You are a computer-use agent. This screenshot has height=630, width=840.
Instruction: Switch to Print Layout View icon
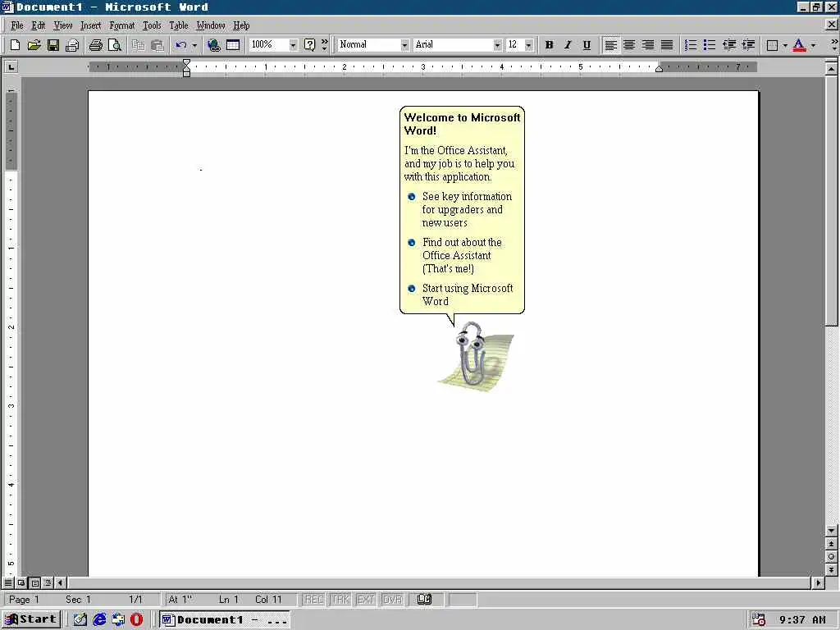34,583
